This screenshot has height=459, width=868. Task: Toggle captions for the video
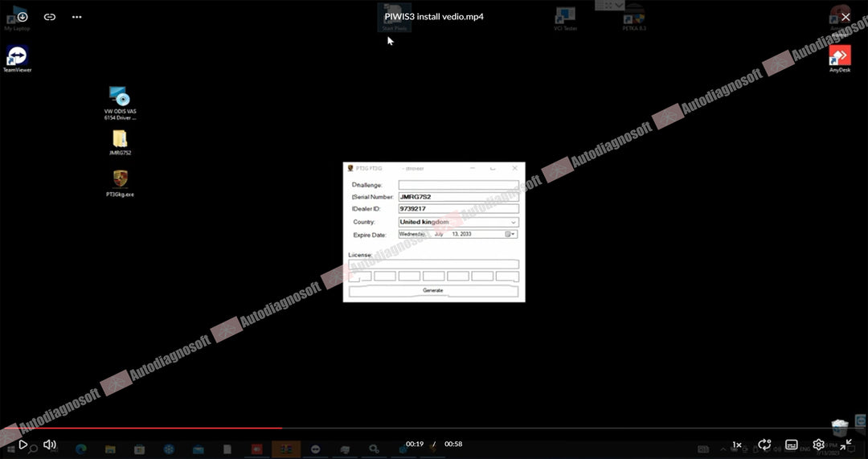click(792, 445)
